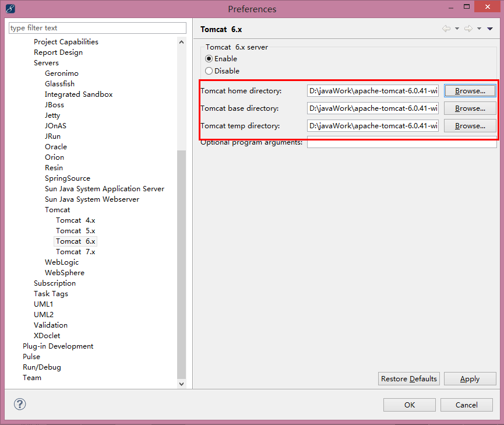Click the help question mark icon

(x=20, y=404)
